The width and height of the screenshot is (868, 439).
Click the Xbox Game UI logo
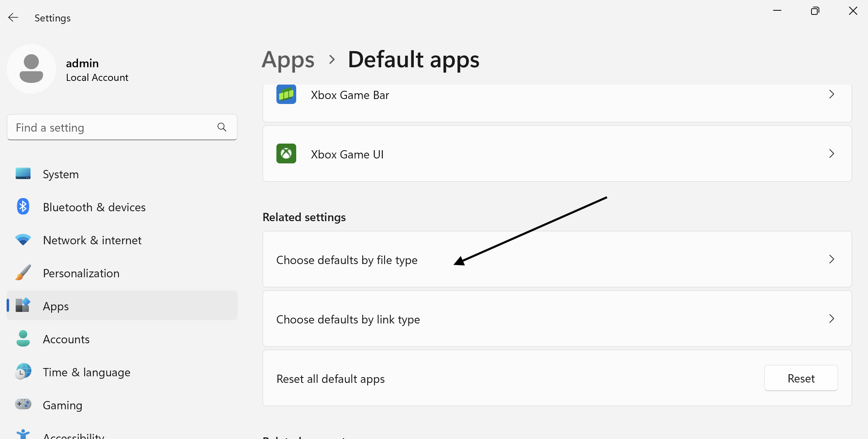tap(286, 153)
